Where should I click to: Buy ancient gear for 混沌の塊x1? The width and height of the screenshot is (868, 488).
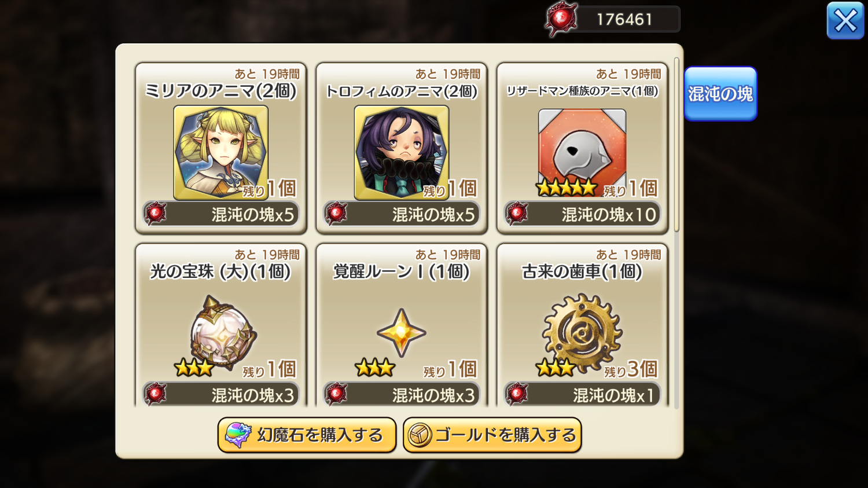point(582,395)
